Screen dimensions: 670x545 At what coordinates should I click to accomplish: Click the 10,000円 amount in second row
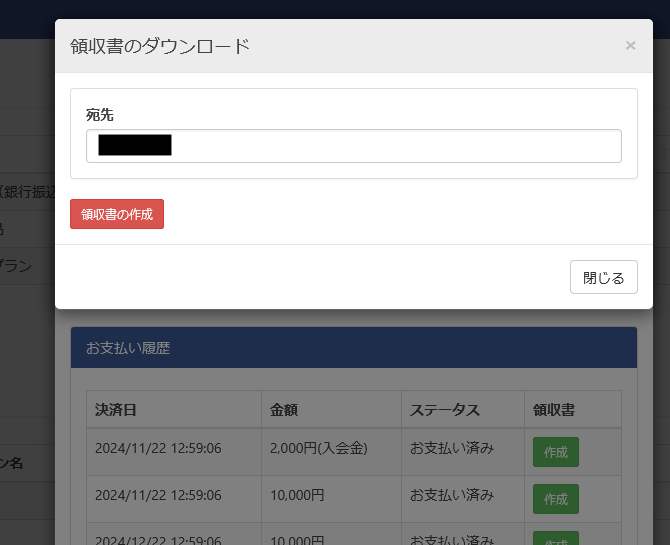point(297,494)
